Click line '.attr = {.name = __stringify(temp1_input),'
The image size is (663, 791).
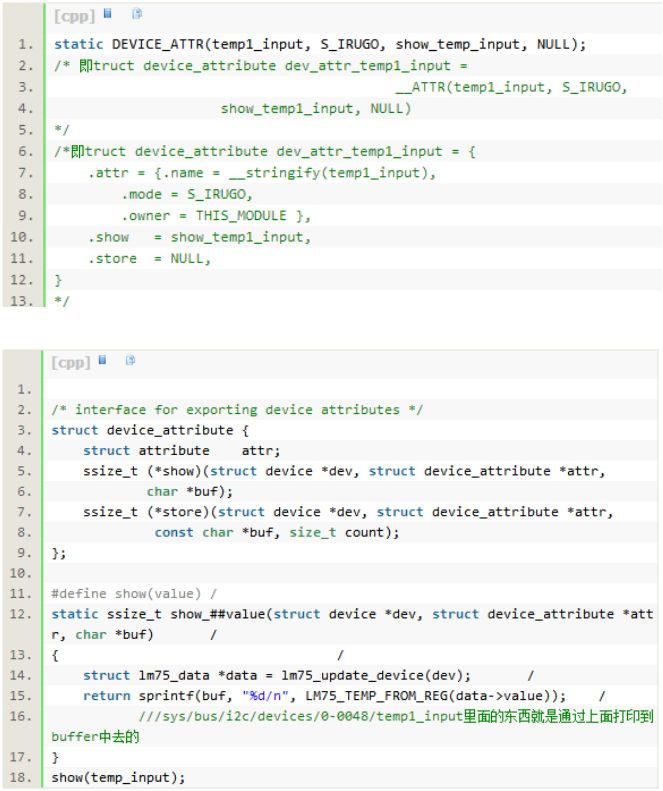pos(262,173)
